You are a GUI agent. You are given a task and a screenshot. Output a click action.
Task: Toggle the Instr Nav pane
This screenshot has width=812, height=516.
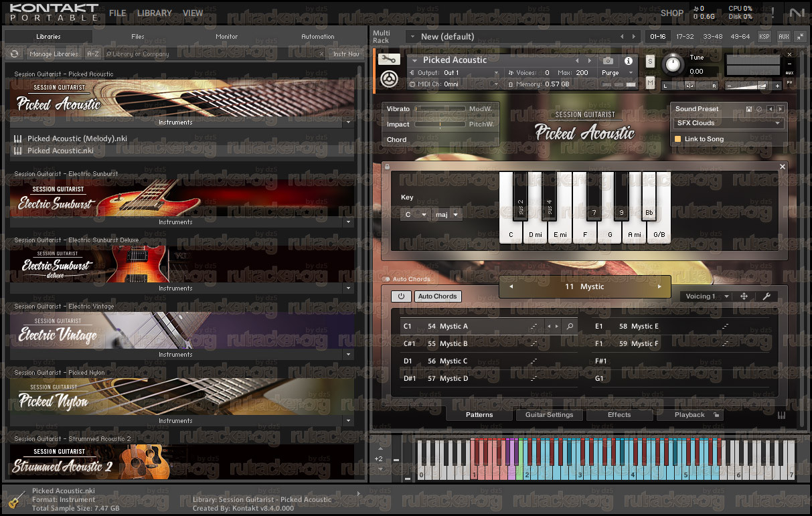click(345, 54)
